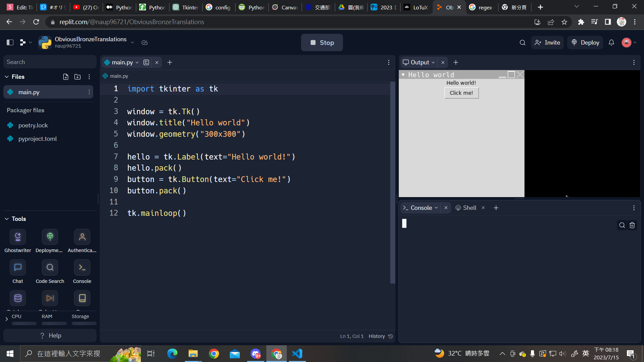The image size is (644, 362).
Task: Open the Chat tool
Action: tap(18, 267)
